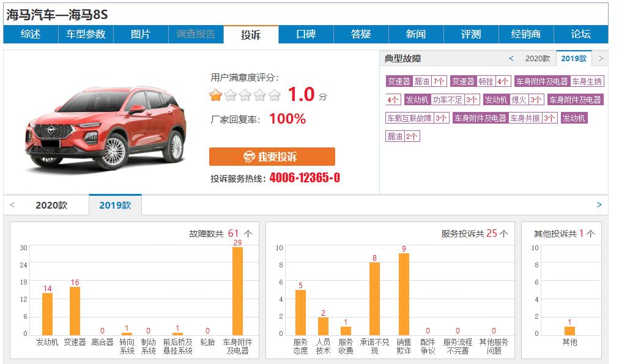Open the 图片 tab
Viewport: 619px width, 364px height.
[x=141, y=35]
